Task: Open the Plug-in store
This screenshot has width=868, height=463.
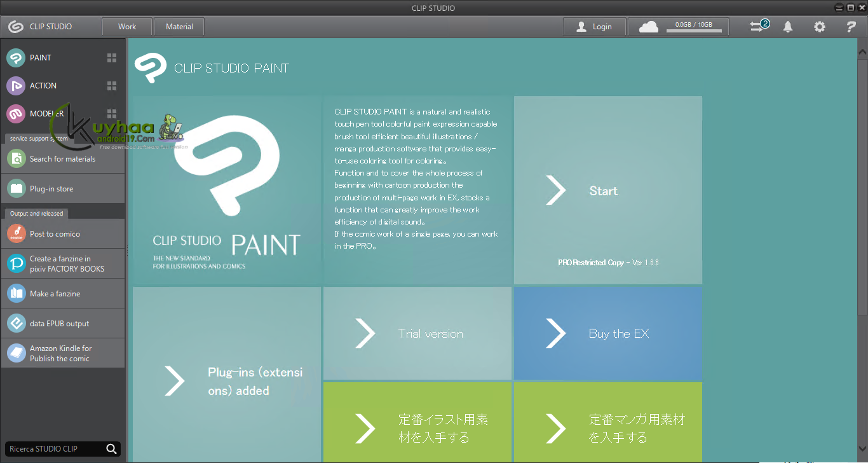Action: [x=63, y=189]
